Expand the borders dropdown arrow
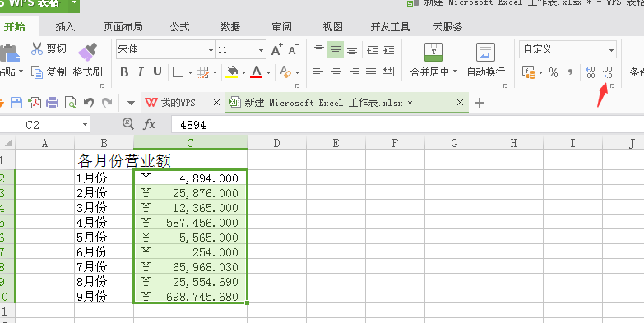644x323 pixels. tap(190, 72)
